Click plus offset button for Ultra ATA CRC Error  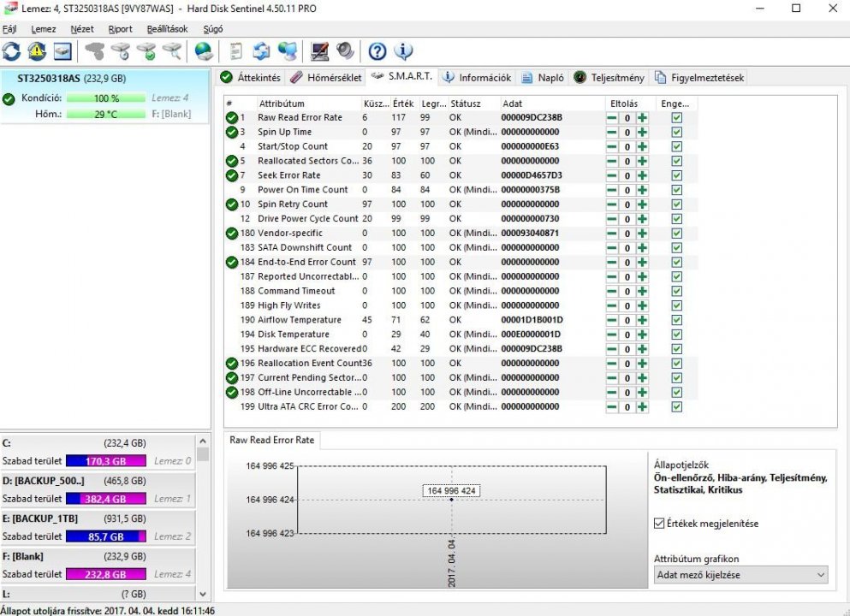click(x=642, y=407)
